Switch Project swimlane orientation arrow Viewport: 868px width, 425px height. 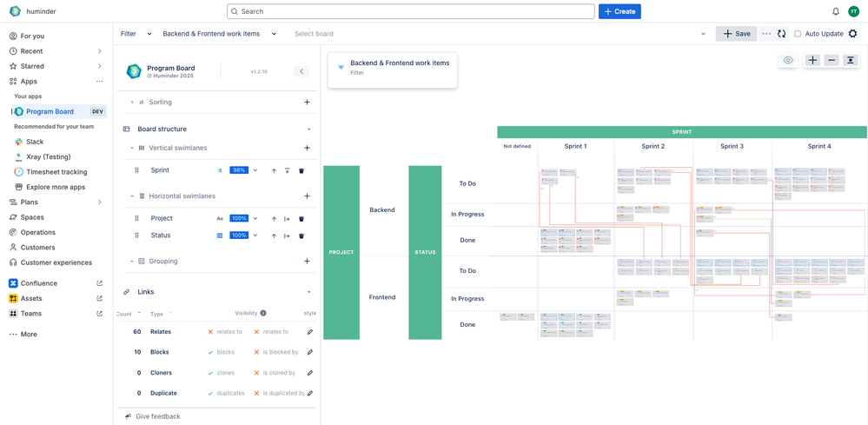[288, 219]
